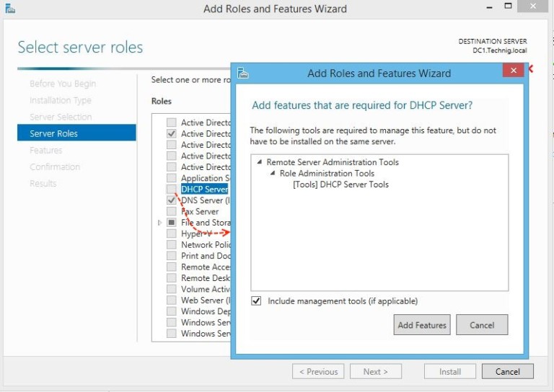This screenshot has width=554, height=392.
Task: Maximize the main wizard window
Action: [508, 6]
